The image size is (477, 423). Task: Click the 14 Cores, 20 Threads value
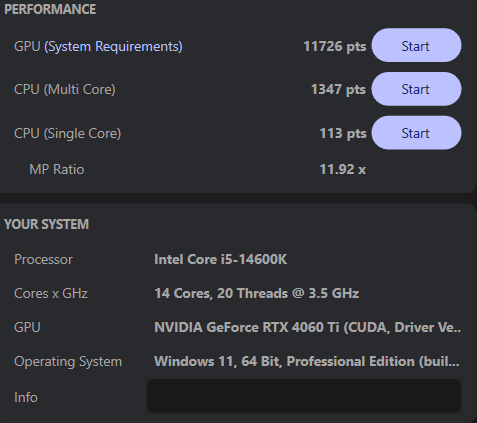coord(257,294)
